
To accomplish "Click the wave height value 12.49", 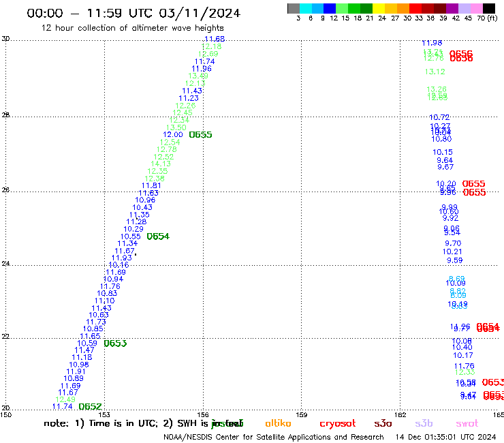I will click(x=65, y=399).
